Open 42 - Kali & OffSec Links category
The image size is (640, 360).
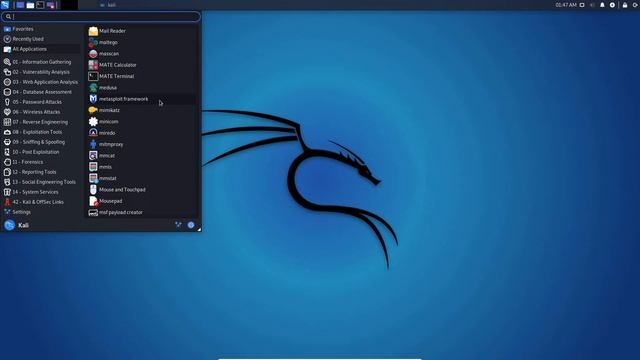coord(41,202)
